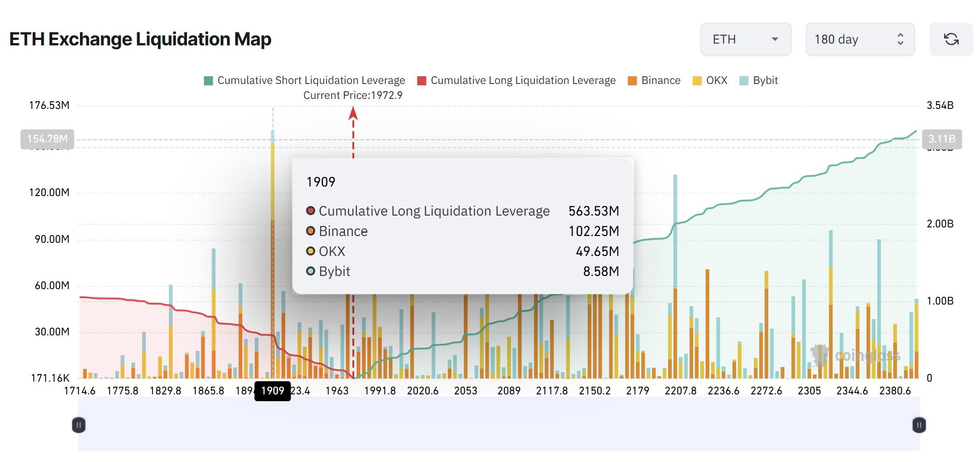Image resolution: width=980 pixels, height=462 pixels.
Task: Click the refresh chart icon
Action: [x=952, y=39]
